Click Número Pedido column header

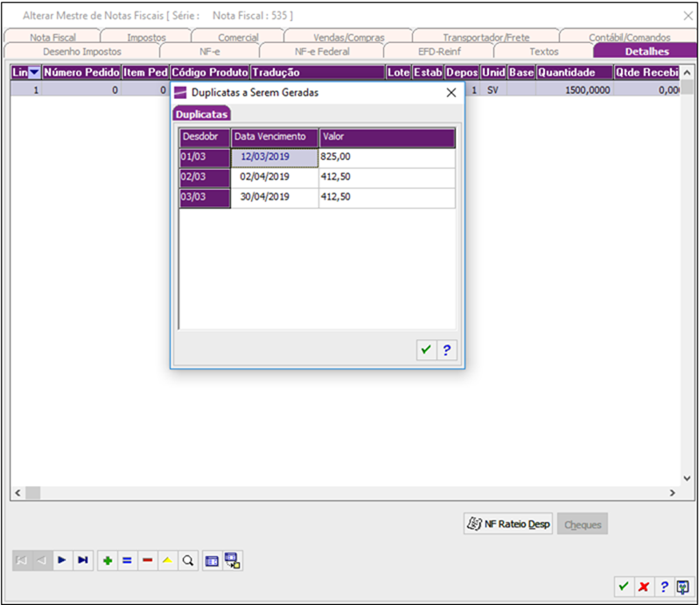point(82,73)
